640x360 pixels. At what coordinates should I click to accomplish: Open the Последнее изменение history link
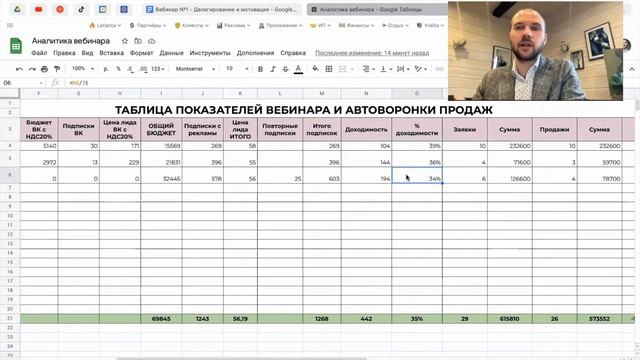(372, 53)
